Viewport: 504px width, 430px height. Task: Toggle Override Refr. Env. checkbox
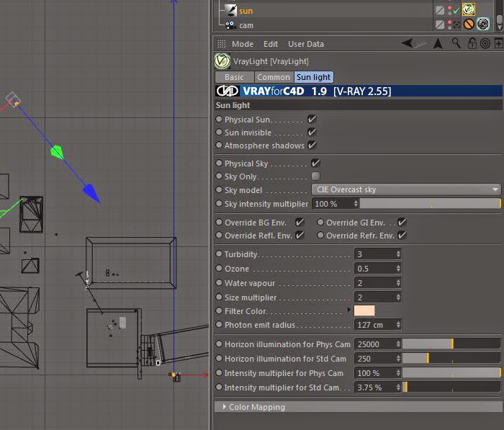402,236
